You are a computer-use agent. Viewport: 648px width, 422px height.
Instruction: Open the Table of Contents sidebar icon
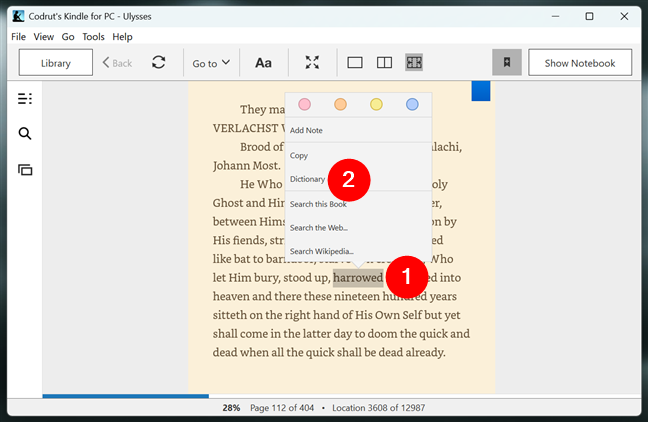click(x=25, y=98)
